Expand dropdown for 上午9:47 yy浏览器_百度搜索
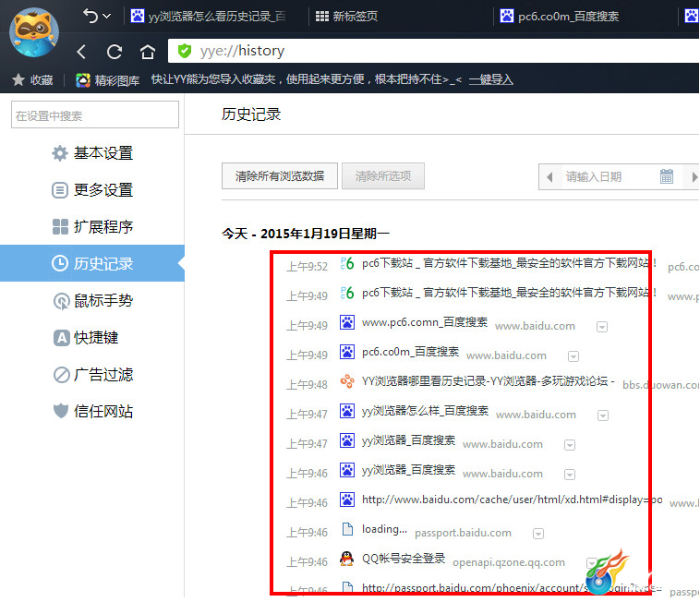Screen dimensions: 700x602 click(x=570, y=445)
